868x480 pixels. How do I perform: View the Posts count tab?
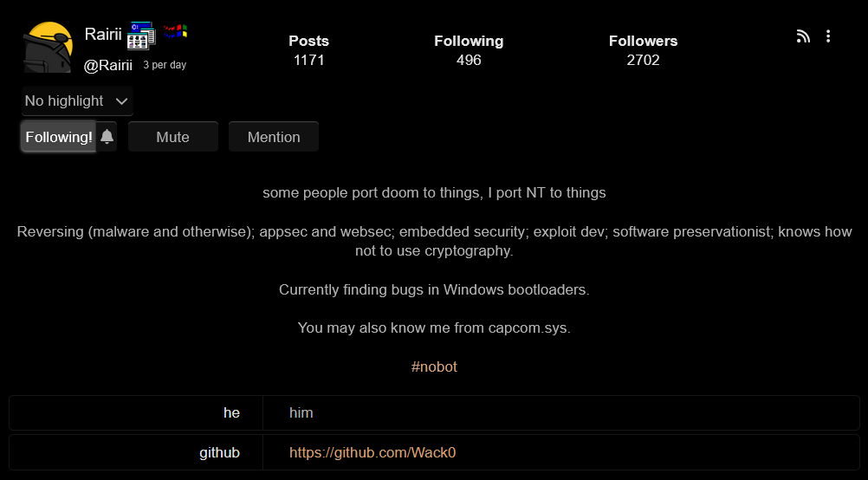coord(308,50)
